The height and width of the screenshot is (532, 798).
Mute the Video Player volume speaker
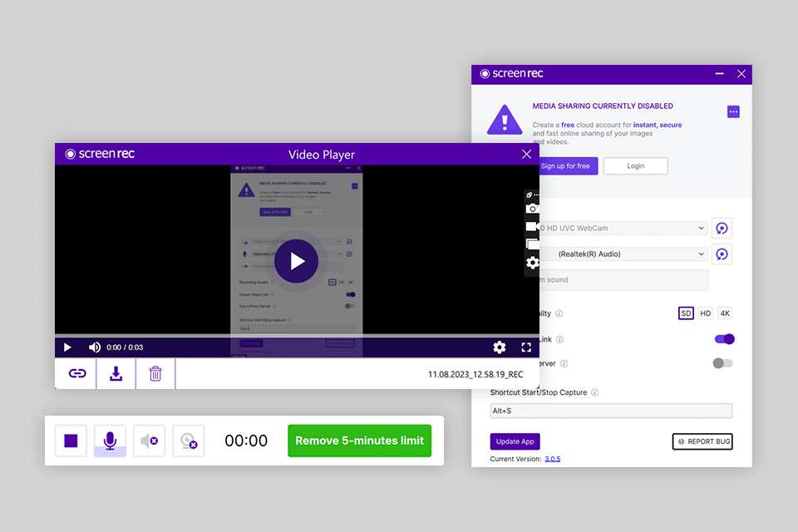pos(95,347)
